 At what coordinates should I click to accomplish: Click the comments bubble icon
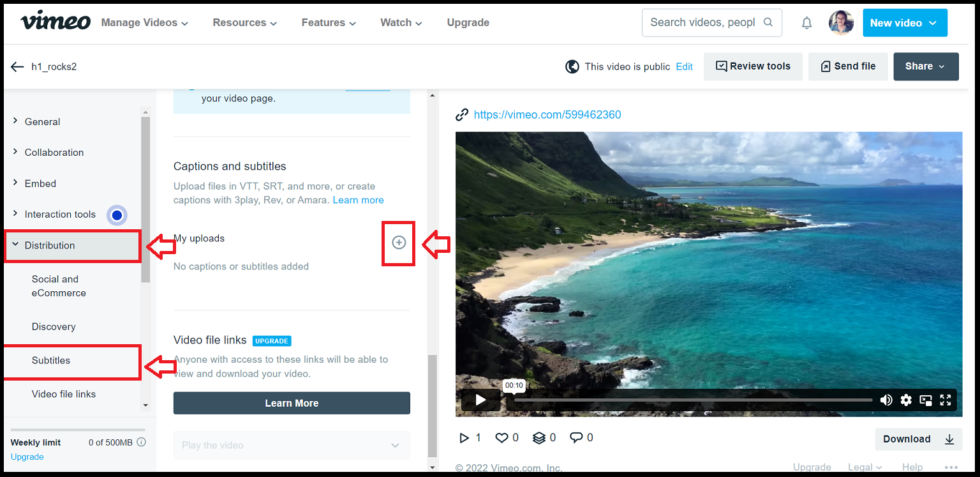click(x=576, y=438)
